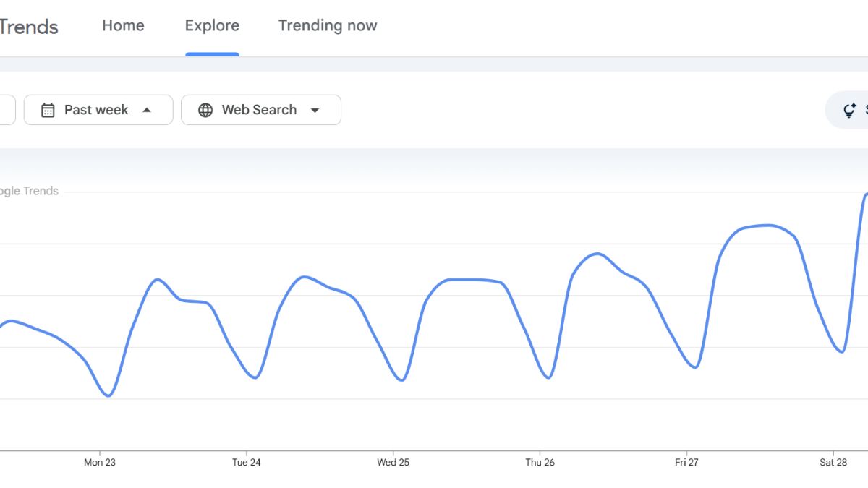Select the Past week filter chip
The image size is (868, 488).
click(98, 109)
